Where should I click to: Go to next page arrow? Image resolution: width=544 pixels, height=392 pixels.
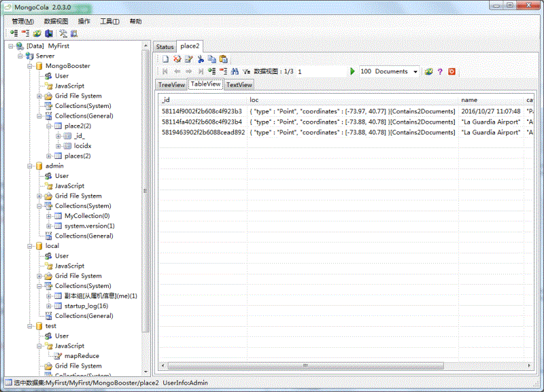pyautogui.click(x=189, y=71)
